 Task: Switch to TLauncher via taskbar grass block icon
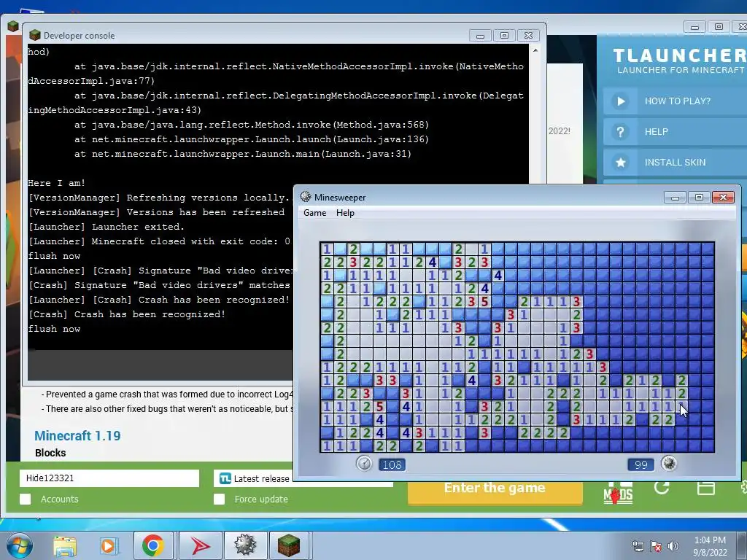click(x=289, y=545)
